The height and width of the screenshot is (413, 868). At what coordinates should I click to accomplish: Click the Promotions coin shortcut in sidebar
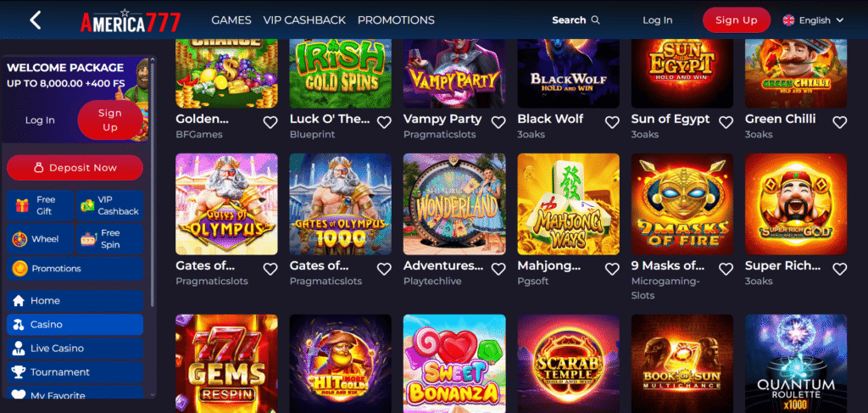[75, 269]
